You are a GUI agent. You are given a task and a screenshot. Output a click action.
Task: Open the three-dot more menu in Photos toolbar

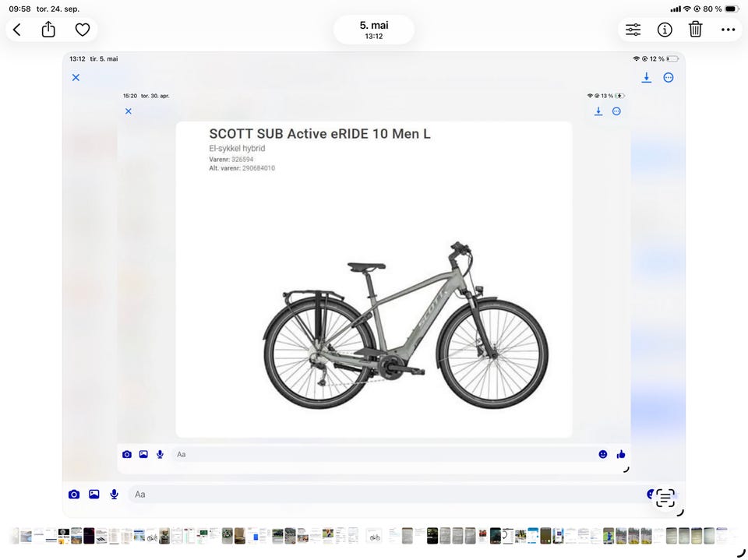(x=728, y=30)
